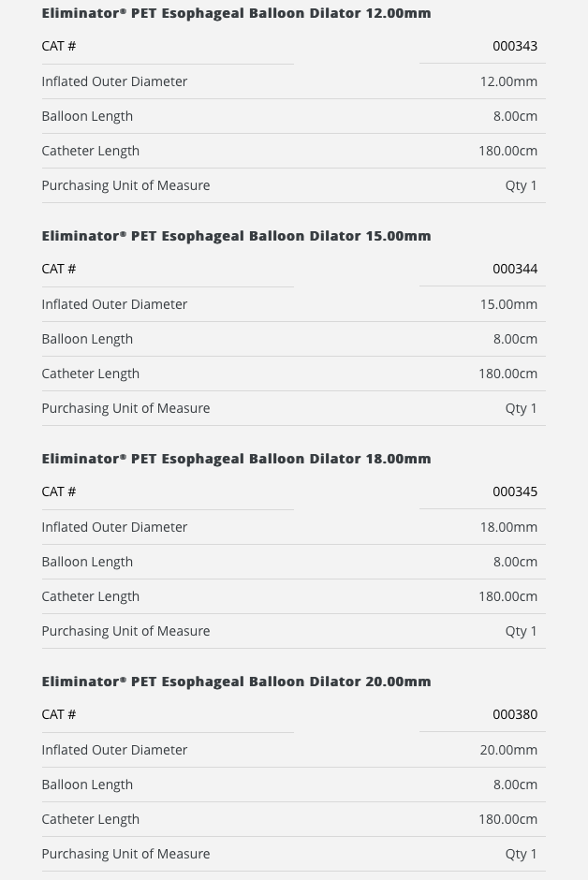Click Inflated Outer Diameter label under the 20.00mm dilator
This screenshot has height=880, width=588.
tap(114, 750)
